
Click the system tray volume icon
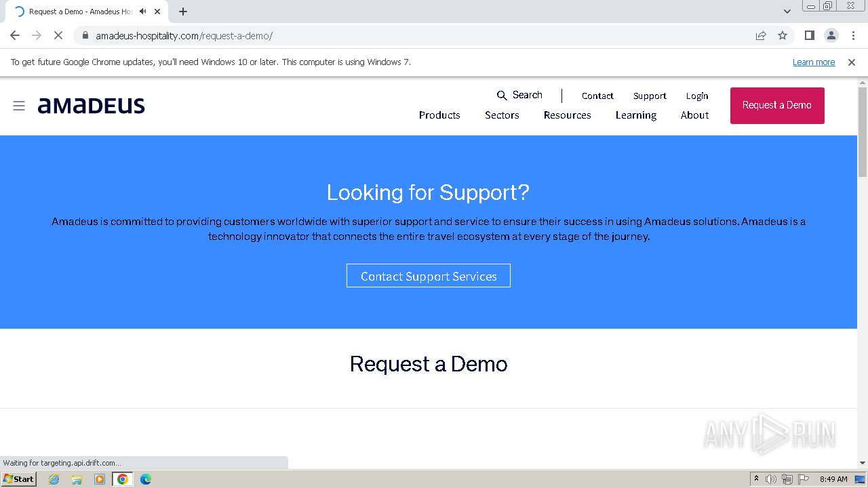(x=771, y=479)
